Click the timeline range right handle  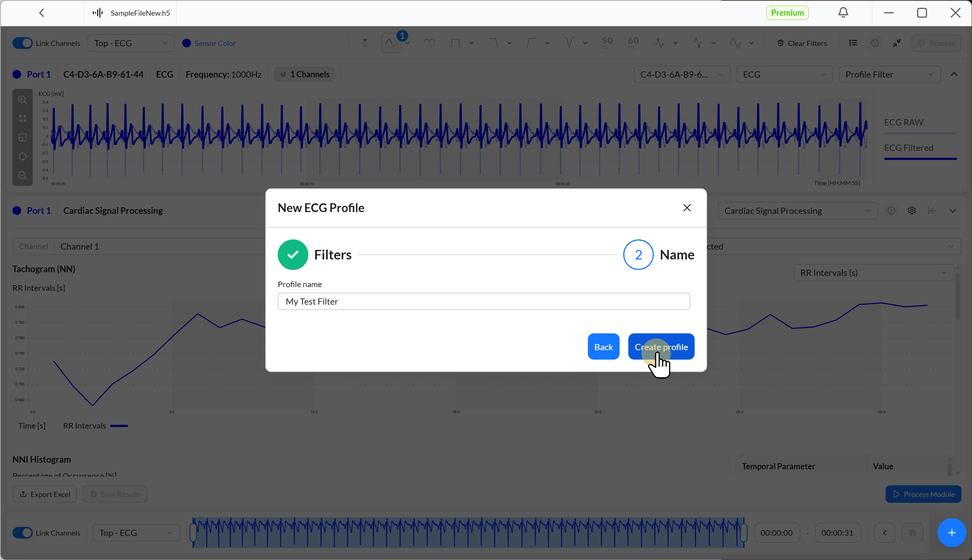[743, 533]
